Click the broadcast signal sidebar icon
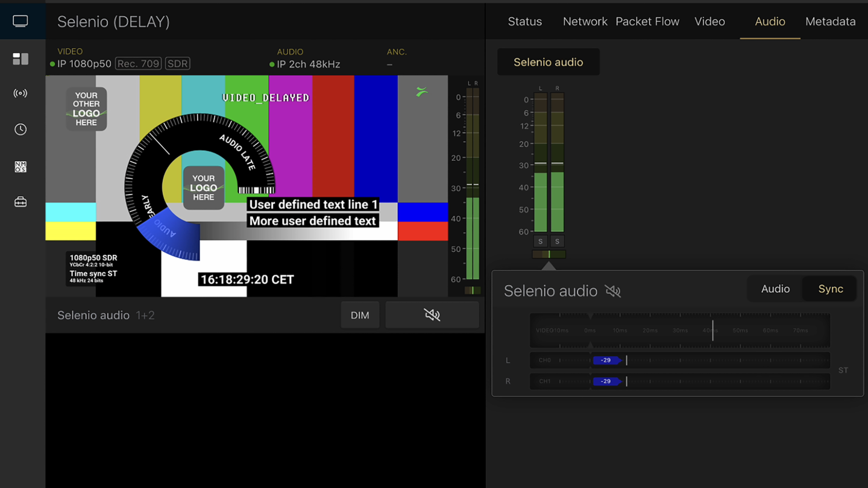 tap(20, 93)
